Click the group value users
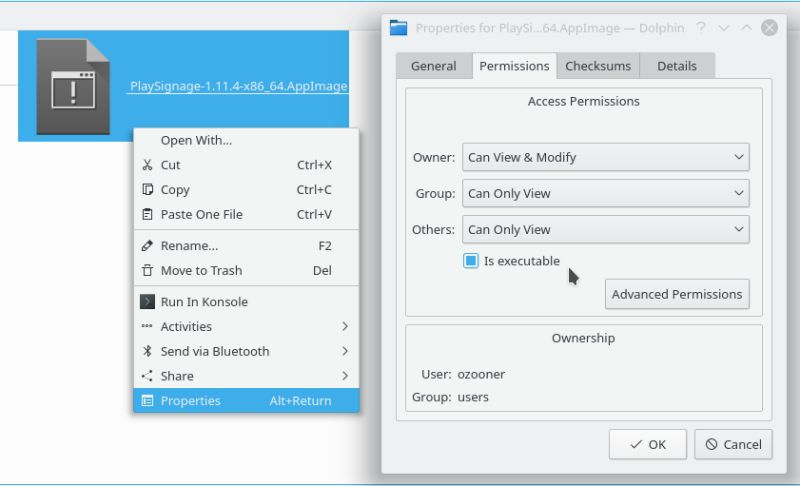800x486 pixels. click(473, 397)
